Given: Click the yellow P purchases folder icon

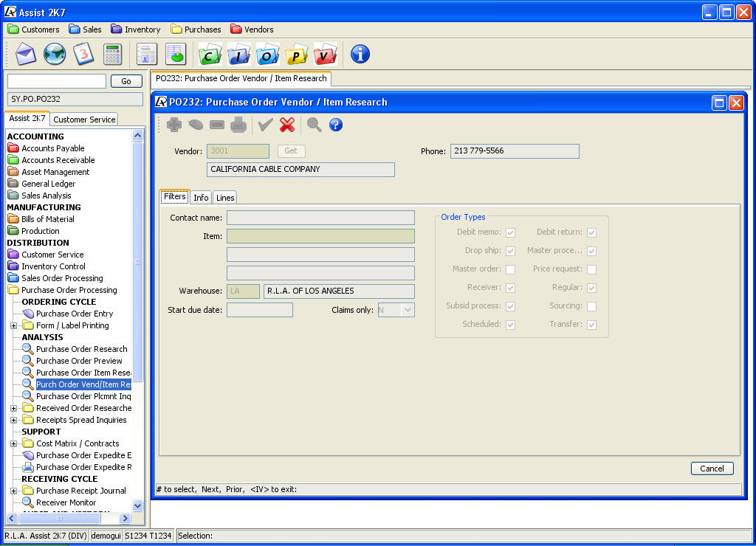Looking at the screenshot, I should 296,55.
